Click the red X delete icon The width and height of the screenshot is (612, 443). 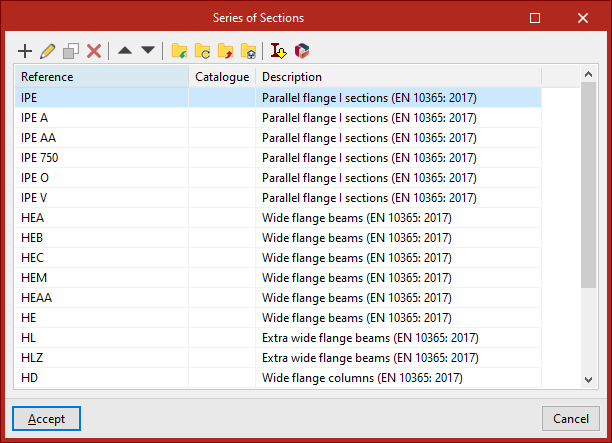tap(94, 50)
